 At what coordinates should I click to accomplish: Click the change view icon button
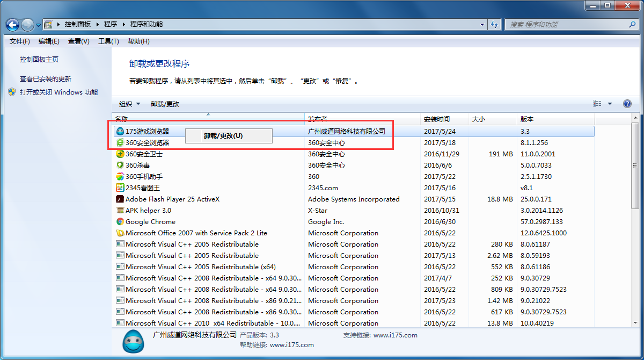click(597, 104)
